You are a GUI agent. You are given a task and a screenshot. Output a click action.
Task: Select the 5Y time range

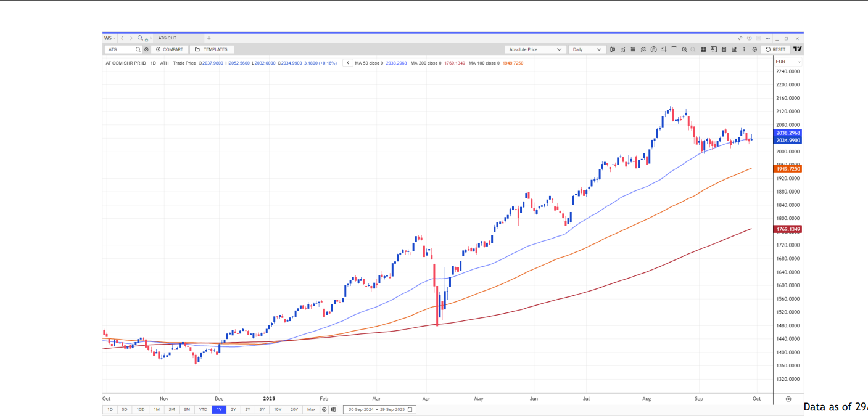click(262, 409)
